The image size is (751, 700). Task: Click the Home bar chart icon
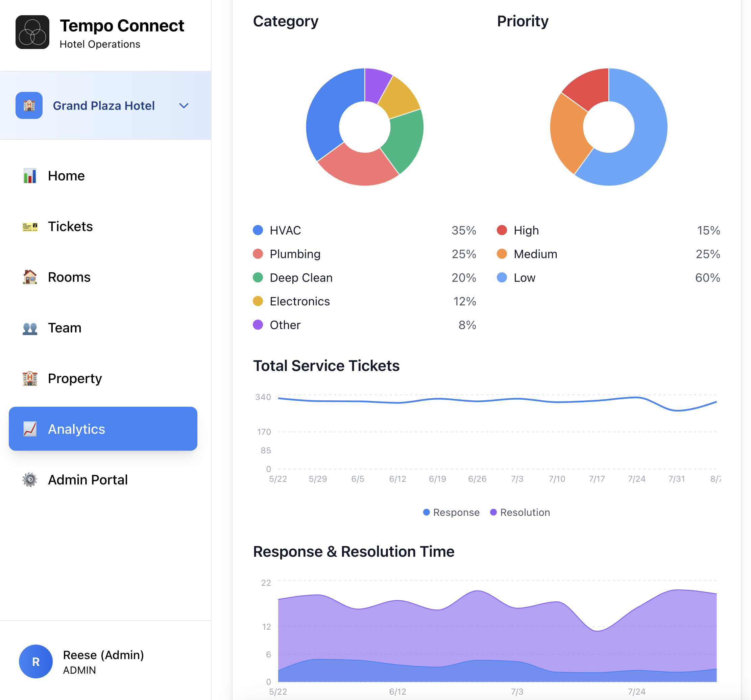click(30, 176)
